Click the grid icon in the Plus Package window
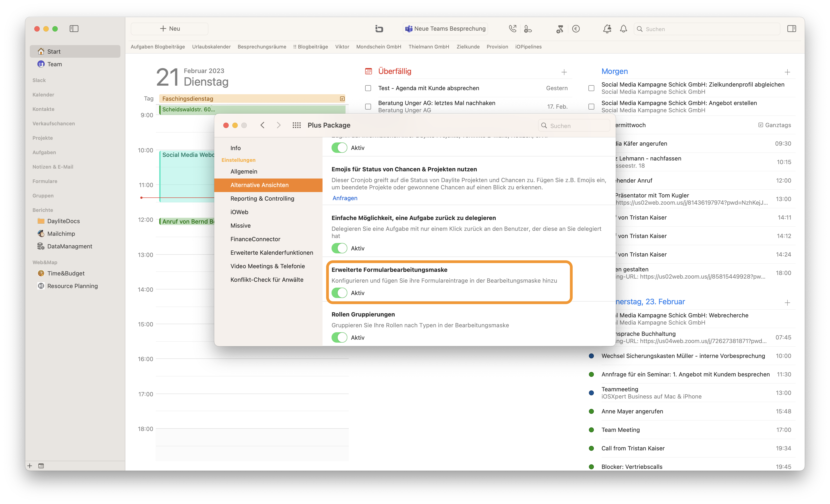The image size is (830, 504). point(296,125)
